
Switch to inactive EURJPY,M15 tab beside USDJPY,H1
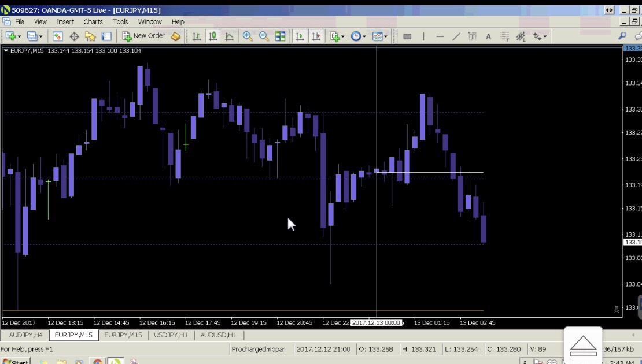point(123,335)
